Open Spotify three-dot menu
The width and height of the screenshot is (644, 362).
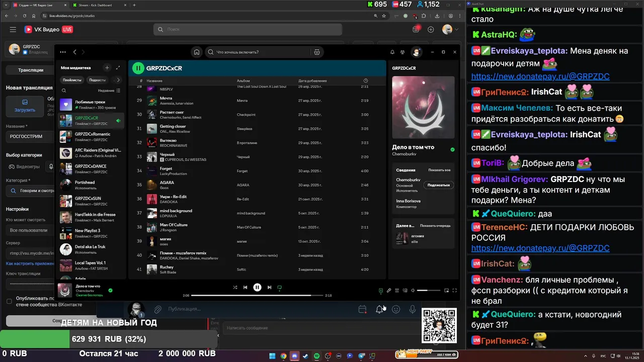[63, 52]
